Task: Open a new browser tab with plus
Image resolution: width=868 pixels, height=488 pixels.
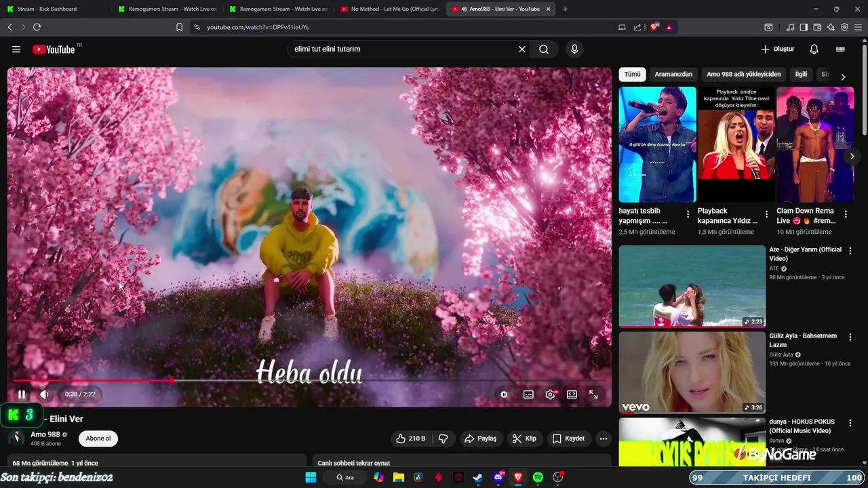Action: [x=565, y=9]
